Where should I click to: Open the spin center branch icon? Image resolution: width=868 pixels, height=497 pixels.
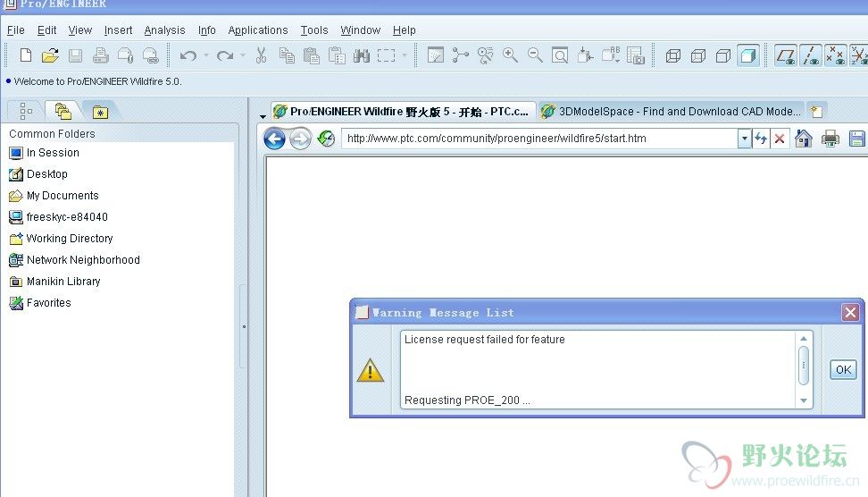pos(461,55)
